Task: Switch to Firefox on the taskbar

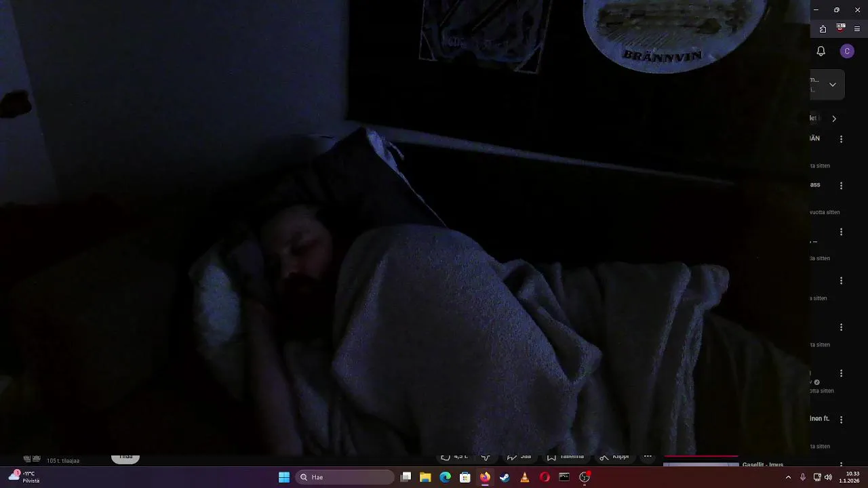Action: tap(485, 477)
